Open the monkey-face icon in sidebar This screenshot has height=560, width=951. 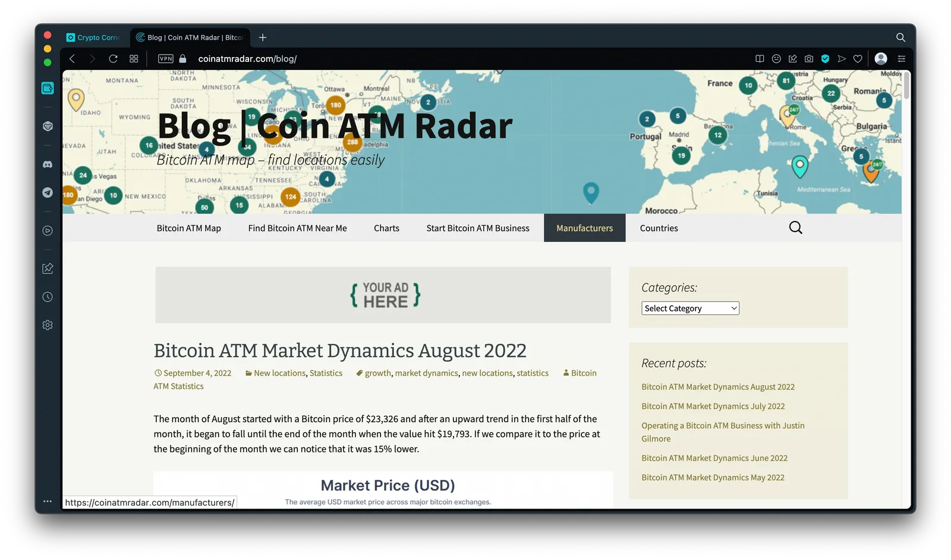[48, 126]
